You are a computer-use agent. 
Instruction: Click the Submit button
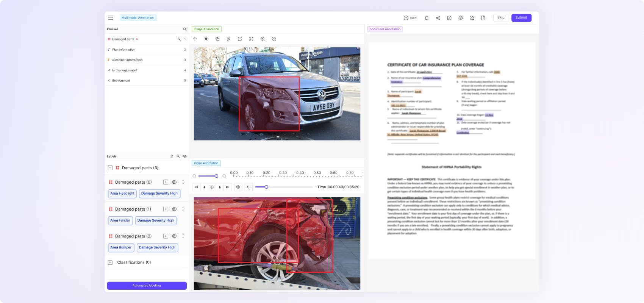(x=521, y=18)
